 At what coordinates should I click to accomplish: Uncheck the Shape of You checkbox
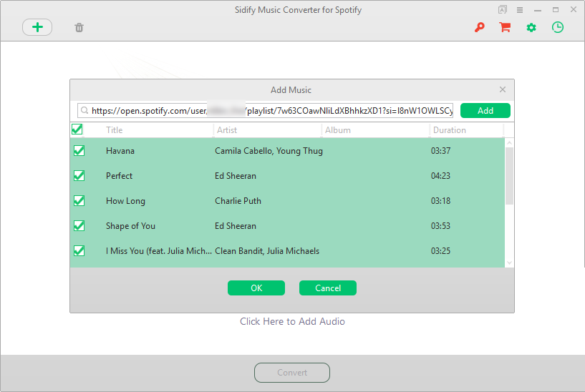79,226
